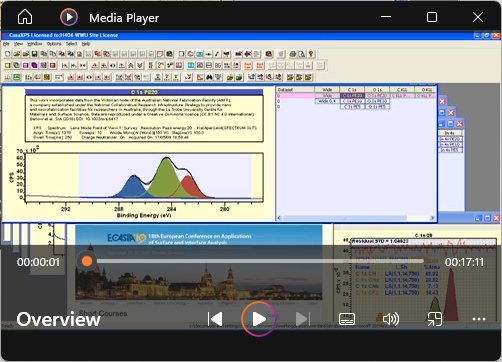Click the O 1s column header
Image resolution: width=502 pixels, height=362 pixels.
(377, 90)
